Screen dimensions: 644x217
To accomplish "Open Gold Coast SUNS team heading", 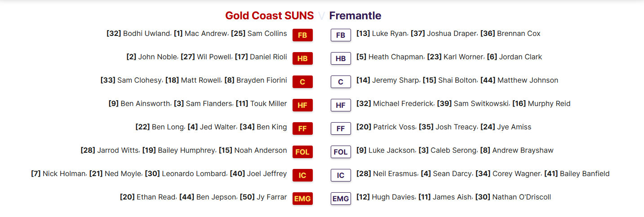I will click(x=269, y=15).
